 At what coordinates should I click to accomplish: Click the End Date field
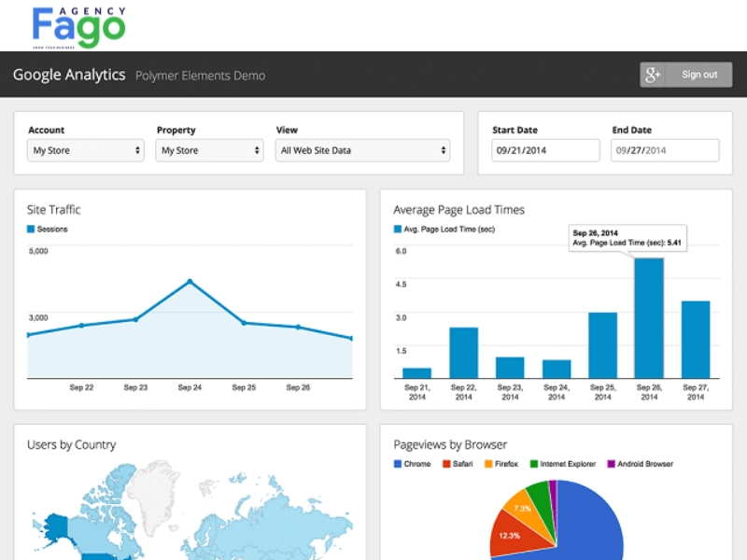tap(665, 150)
